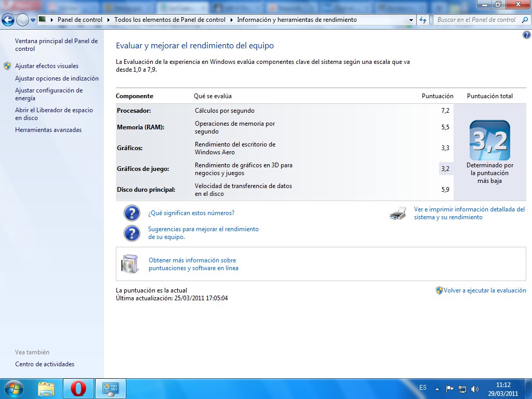Click the printer icon
The height and width of the screenshot is (399, 532).
coord(398,214)
